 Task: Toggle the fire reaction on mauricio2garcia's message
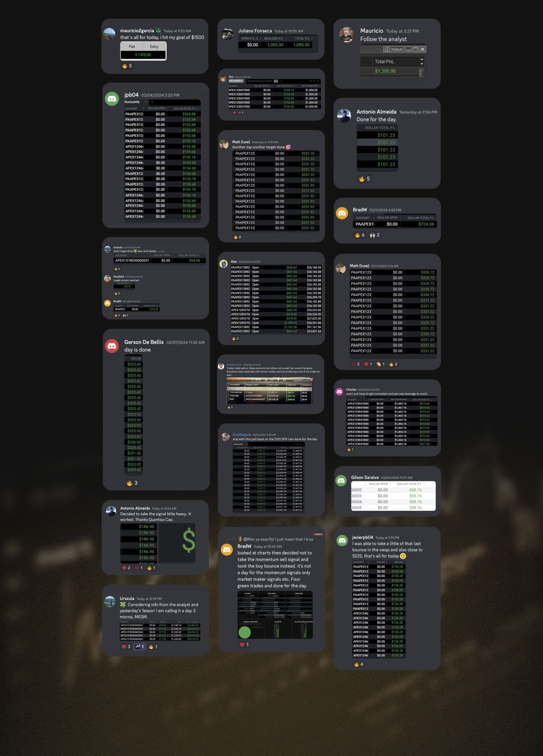coord(127,66)
